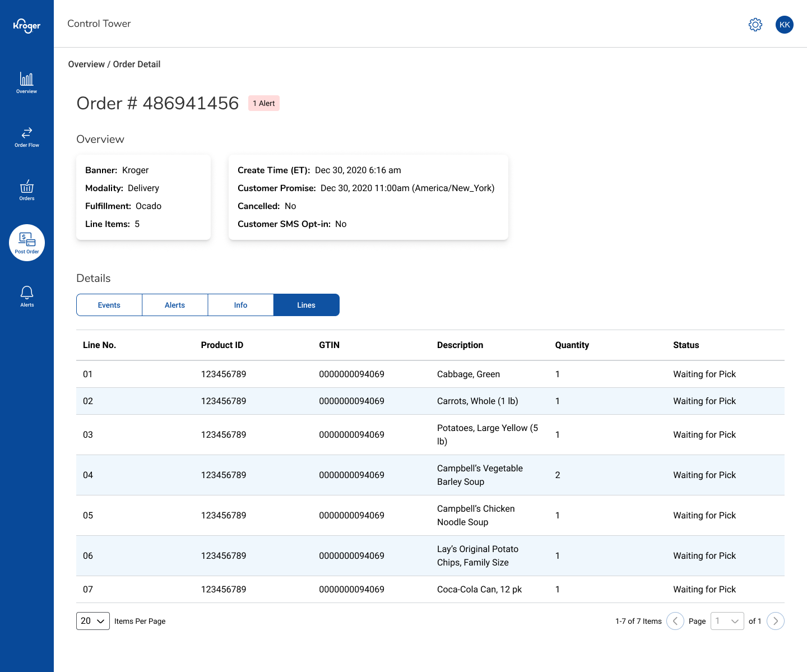Go to the next page arrow
This screenshot has height=672, width=807.
click(x=776, y=621)
